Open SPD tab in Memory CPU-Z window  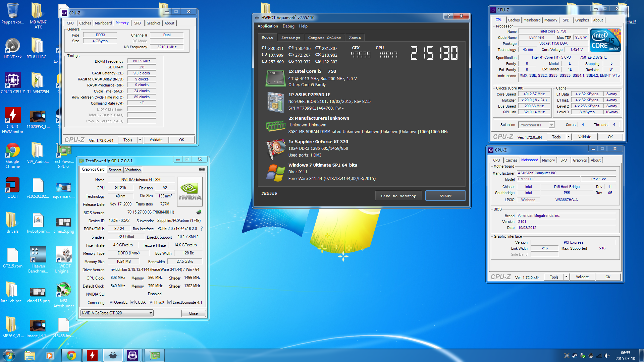(138, 23)
